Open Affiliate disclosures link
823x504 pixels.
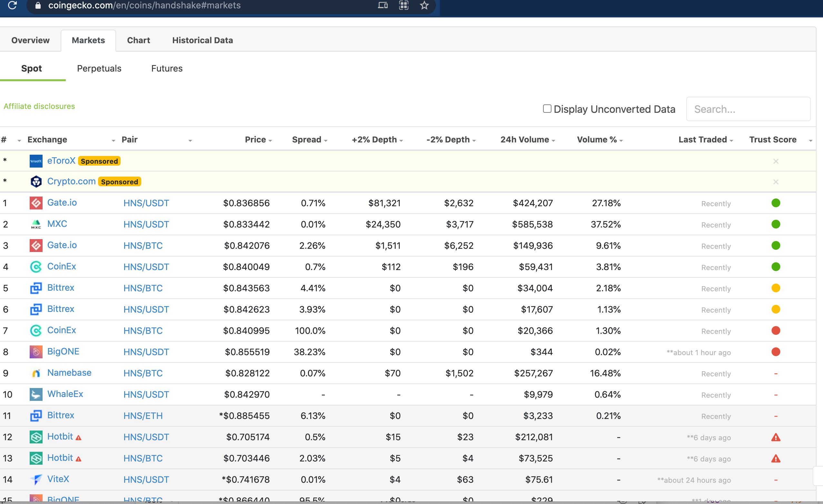[x=39, y=106]
